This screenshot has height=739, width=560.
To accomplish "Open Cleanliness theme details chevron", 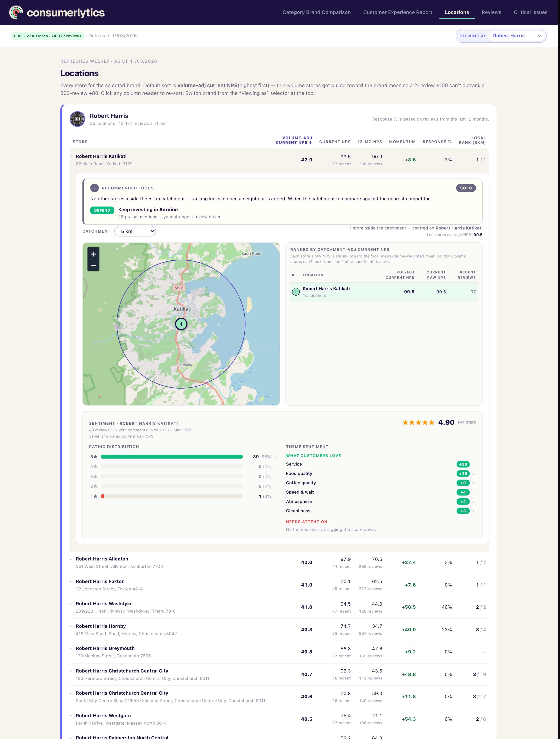I will pyautogui.click(x=474, y=511).
